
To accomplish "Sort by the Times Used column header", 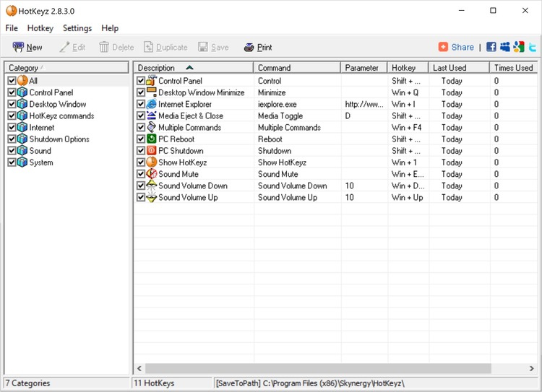I will [514, 68].
